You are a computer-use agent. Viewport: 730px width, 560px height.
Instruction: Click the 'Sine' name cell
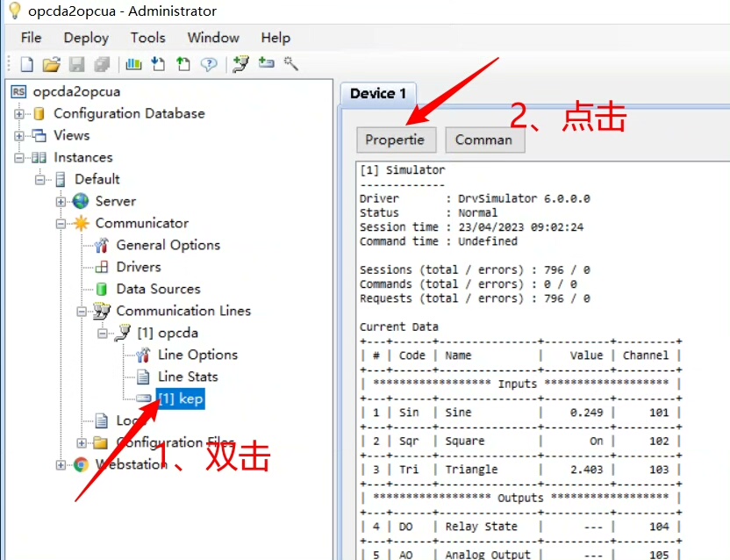point(458,413)
